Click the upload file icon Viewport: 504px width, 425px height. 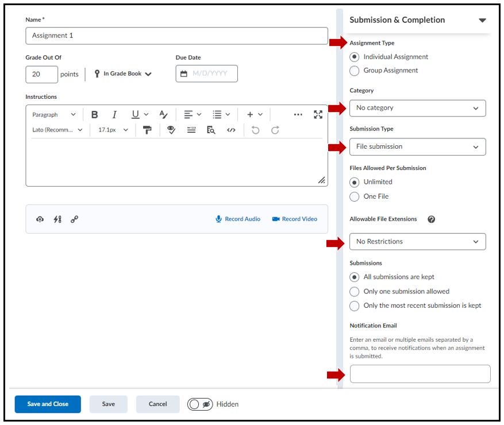point(40,219)
